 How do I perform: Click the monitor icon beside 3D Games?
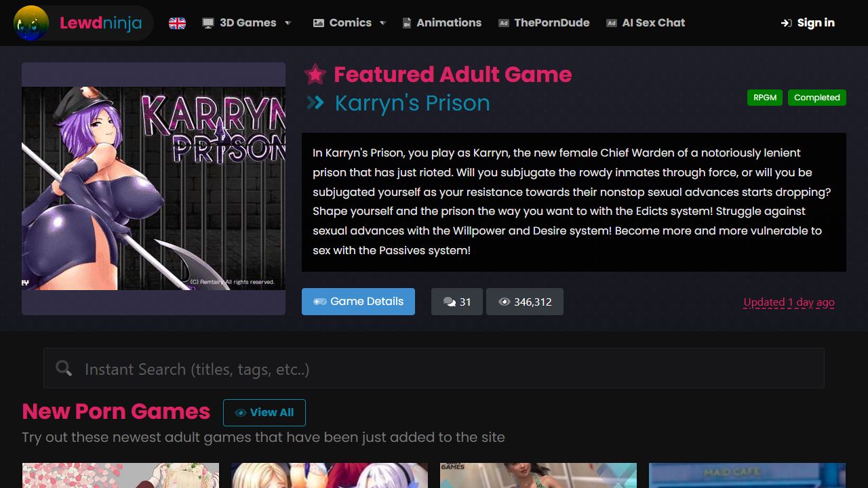pyautogui.click(x=208, y=23)
